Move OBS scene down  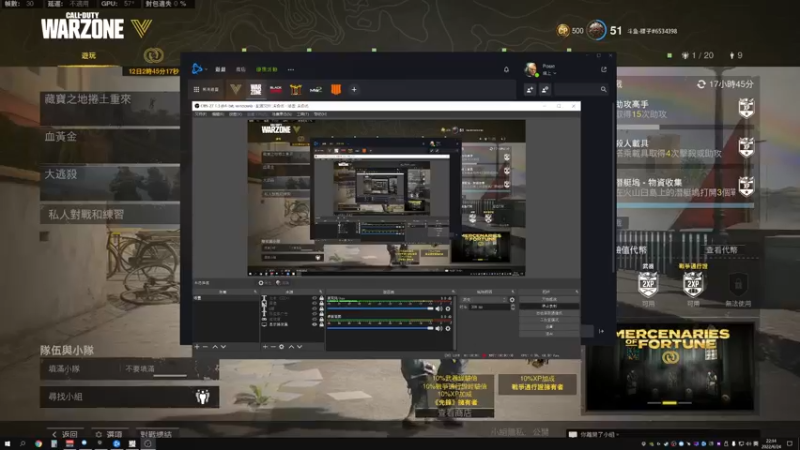tap(223, 347)
